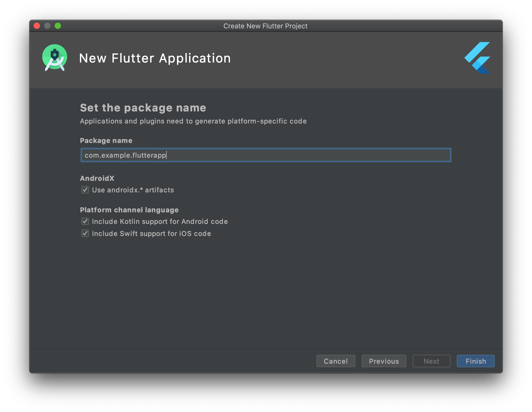The width and height of the screenshot is (532, 412).
Task: Go back with the Previous button
Action: 384,361
